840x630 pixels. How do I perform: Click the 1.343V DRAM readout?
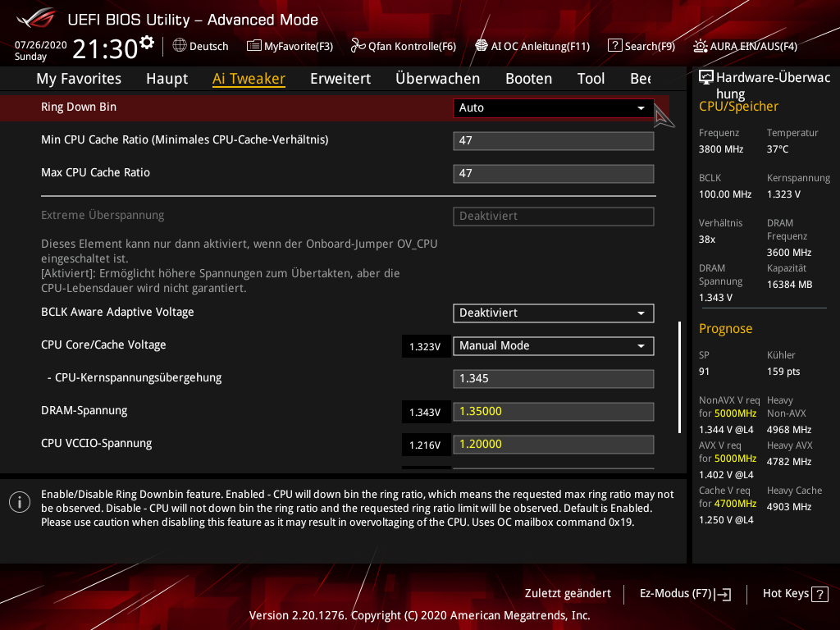pos(426,412)
